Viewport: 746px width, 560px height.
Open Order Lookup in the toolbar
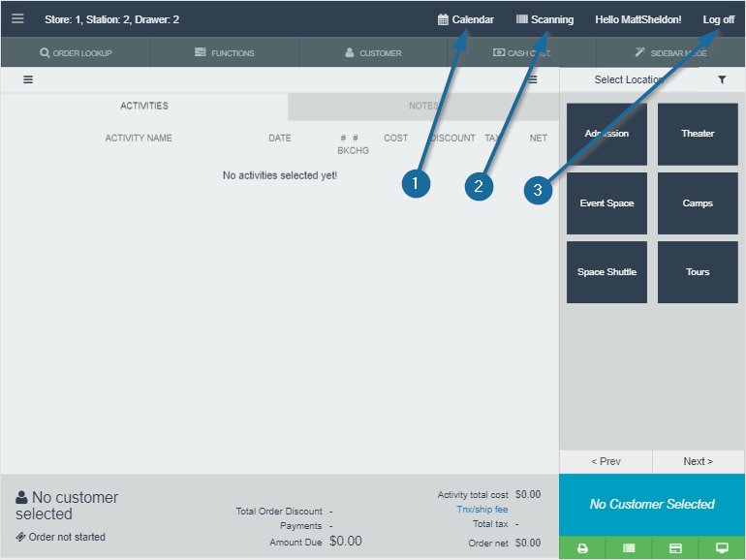(76, 53)
